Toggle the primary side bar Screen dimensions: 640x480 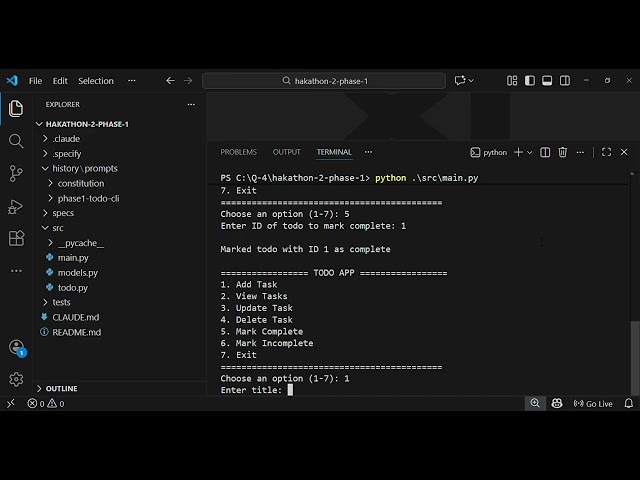point(530,81)
